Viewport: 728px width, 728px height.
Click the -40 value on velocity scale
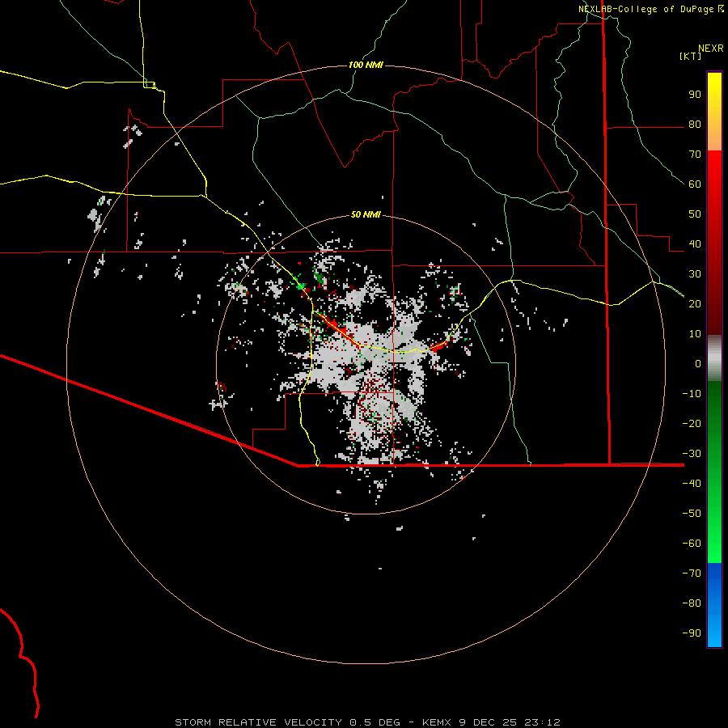[692, 484]
